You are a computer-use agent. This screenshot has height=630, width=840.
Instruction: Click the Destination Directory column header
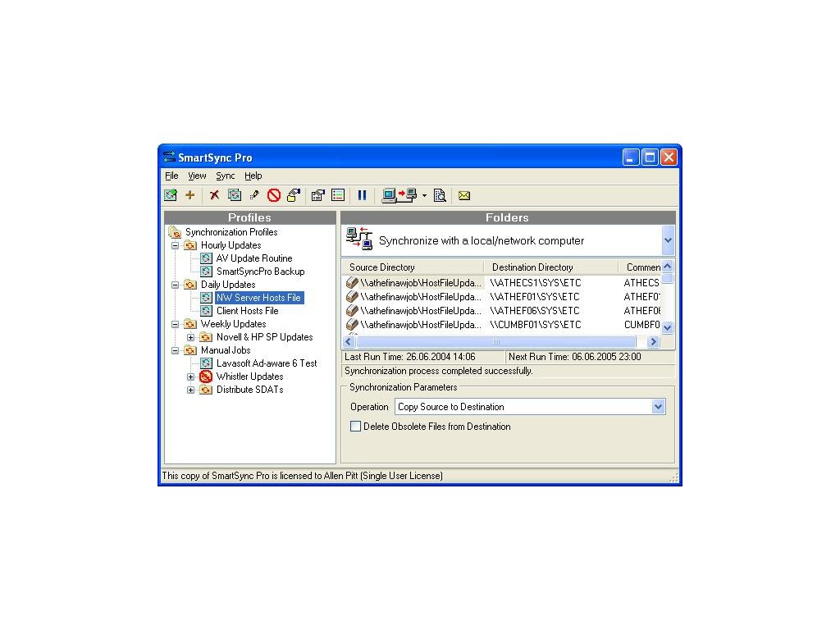click(550, 267)
